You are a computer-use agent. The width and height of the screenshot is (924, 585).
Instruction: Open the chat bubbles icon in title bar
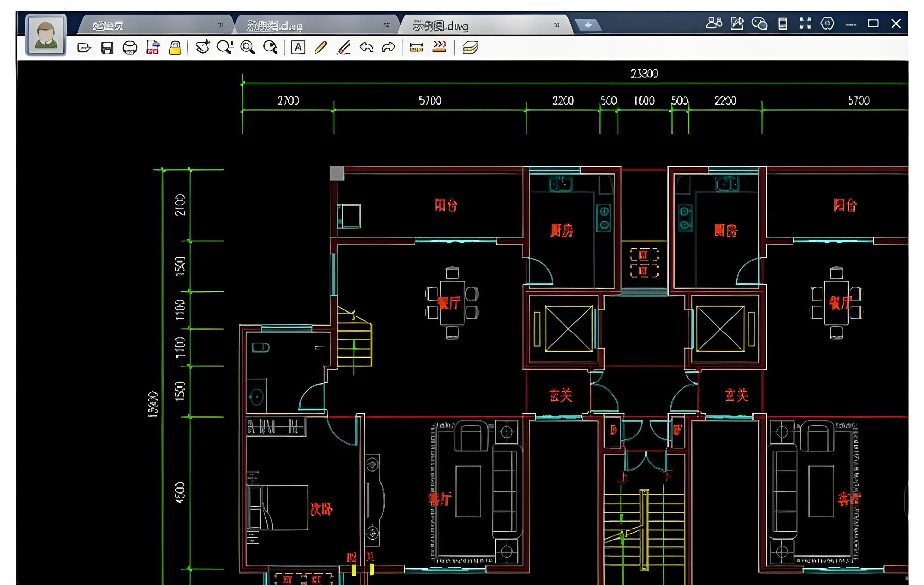coord(759,23)
